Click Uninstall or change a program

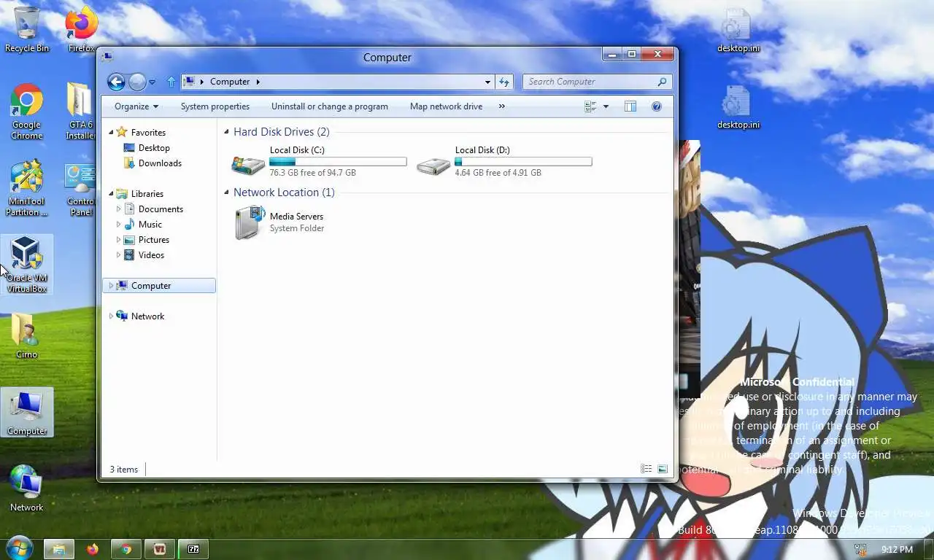[x=330, y=106]
